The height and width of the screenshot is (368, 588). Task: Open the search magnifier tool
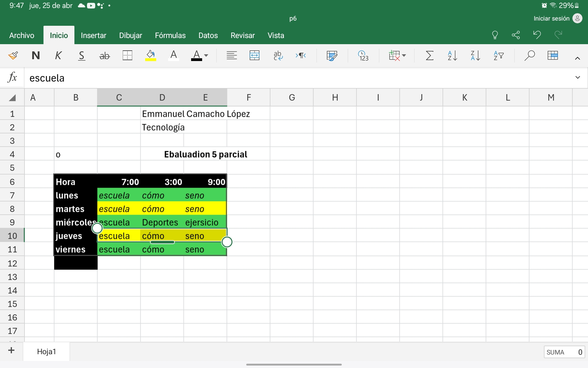(x=529, y=56)
